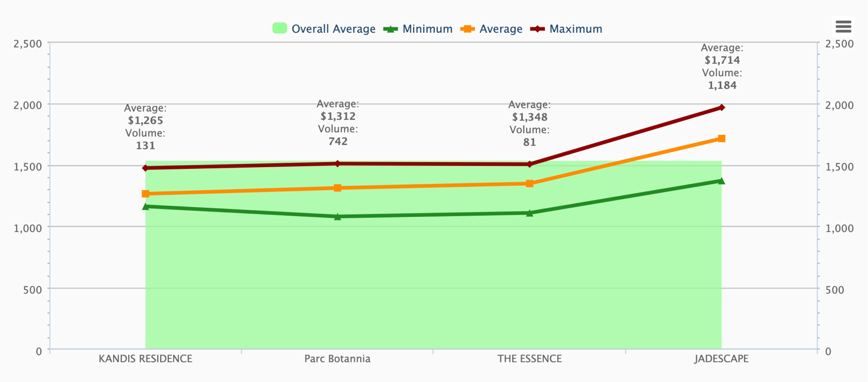868x382 pixels.
Task: Select Minimum triangle marker at KANDIS RESIDENCE
Action: (146, 206)
